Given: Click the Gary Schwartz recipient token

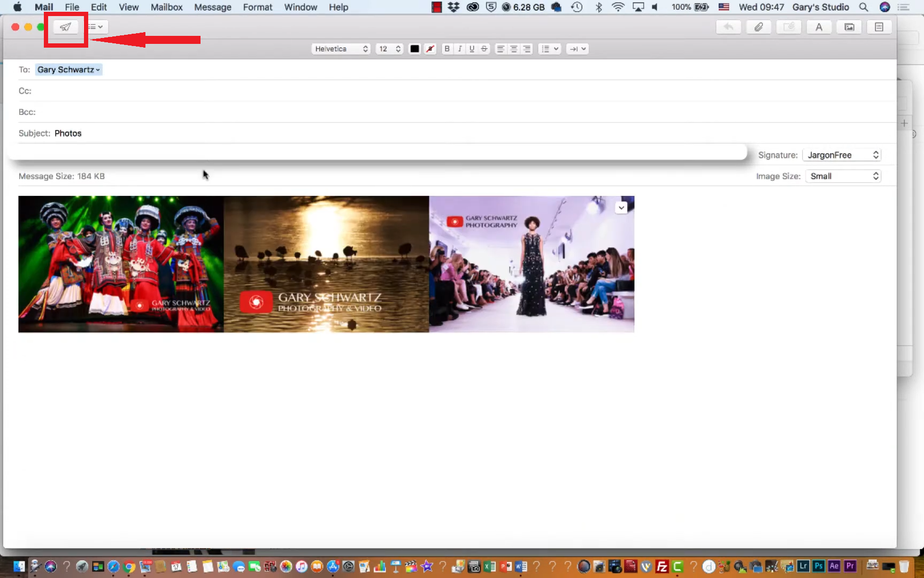Looking at the screenshot, I should 68,70.
